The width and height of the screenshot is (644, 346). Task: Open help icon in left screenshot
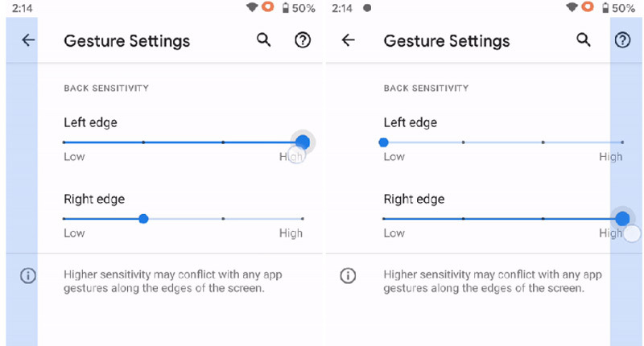pos(303,40)
